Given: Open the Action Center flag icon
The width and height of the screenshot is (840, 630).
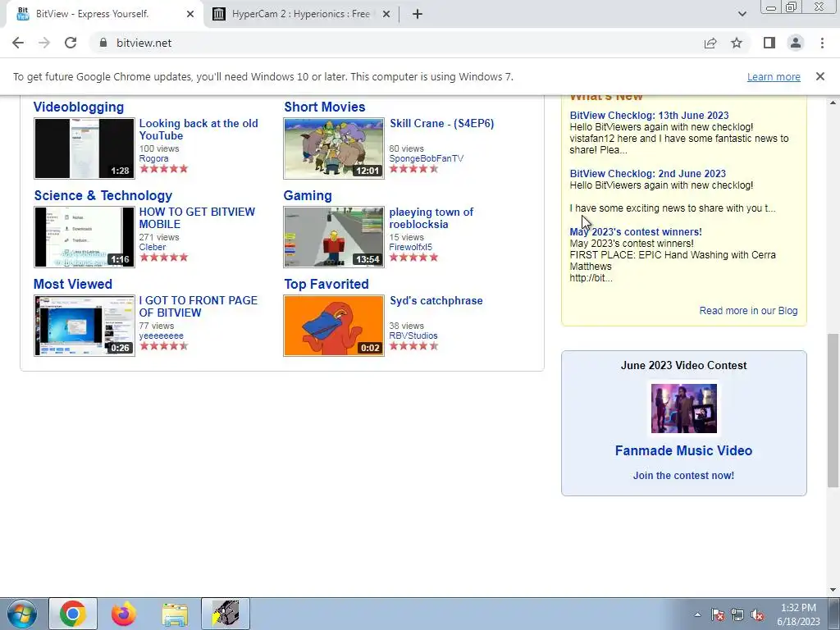Looking at the screenshot, I should click(718, 614).
